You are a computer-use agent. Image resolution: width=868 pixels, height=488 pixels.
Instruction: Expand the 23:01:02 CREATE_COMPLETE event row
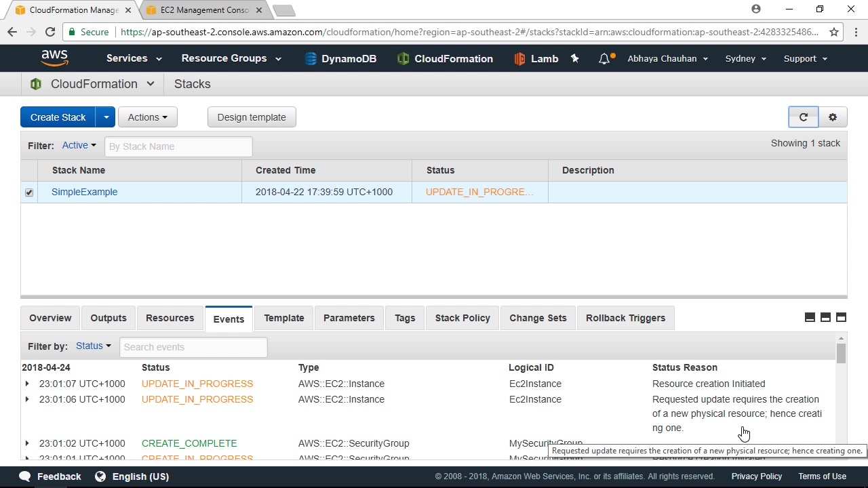[27, 443]
